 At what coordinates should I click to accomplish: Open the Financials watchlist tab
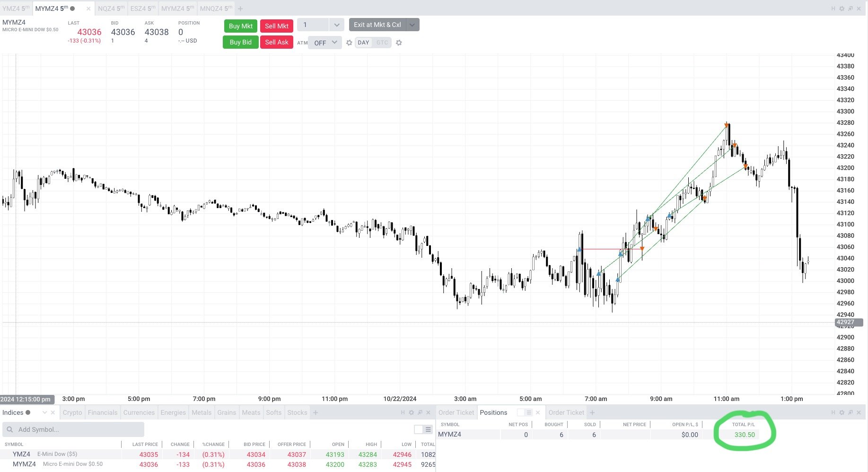(x=103, y=412)
